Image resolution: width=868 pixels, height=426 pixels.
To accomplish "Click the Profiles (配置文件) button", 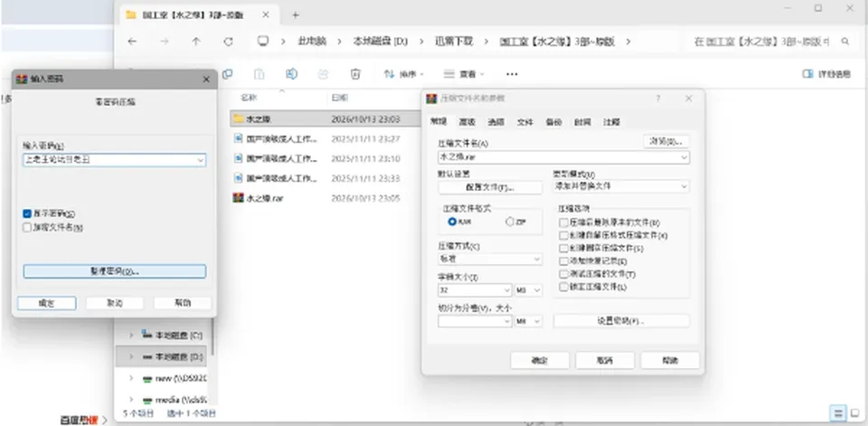I will (490, 187).
